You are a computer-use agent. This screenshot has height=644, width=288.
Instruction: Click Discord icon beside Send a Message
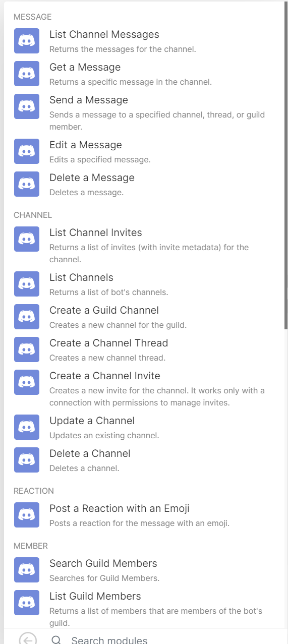point(27,106)
